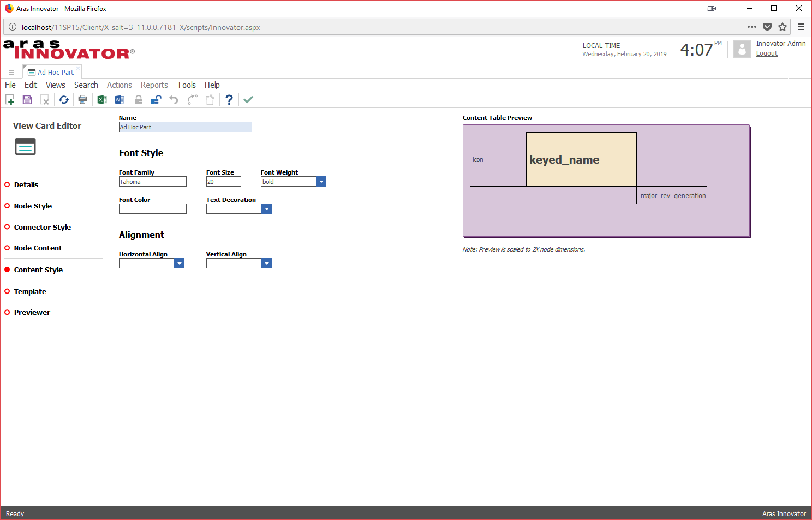Open the Vertical Align dropdown
This screenshot has height=520, width=812.
click(267, 264)
